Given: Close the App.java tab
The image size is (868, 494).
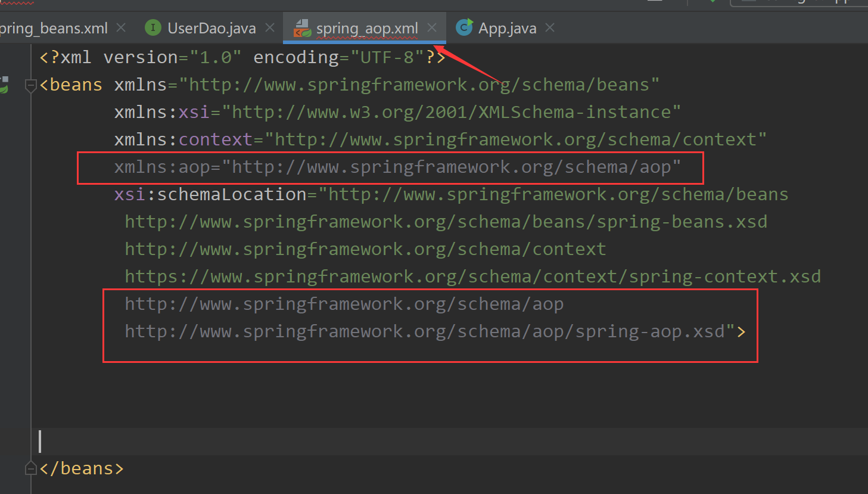Looking at the screenshot, I should [x=549, y=27].
